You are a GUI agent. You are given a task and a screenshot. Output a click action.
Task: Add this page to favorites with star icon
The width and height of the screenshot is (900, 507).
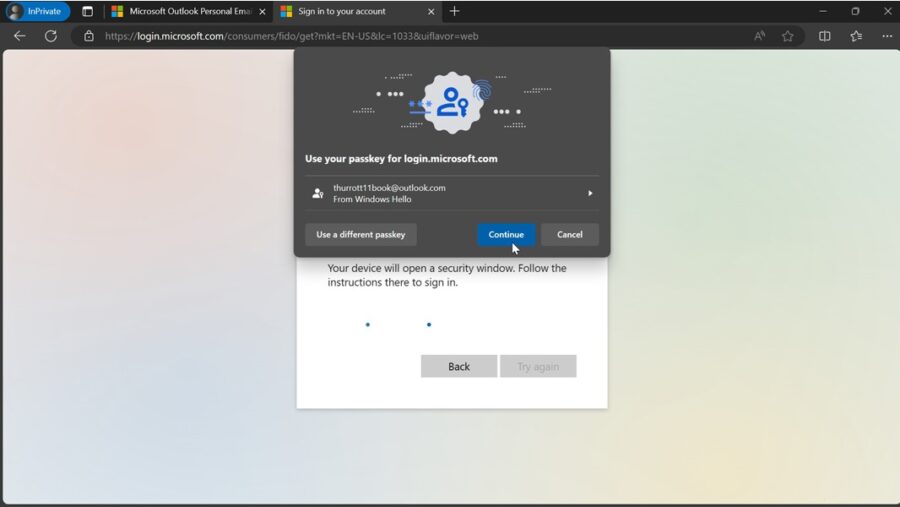coord(788,36)
